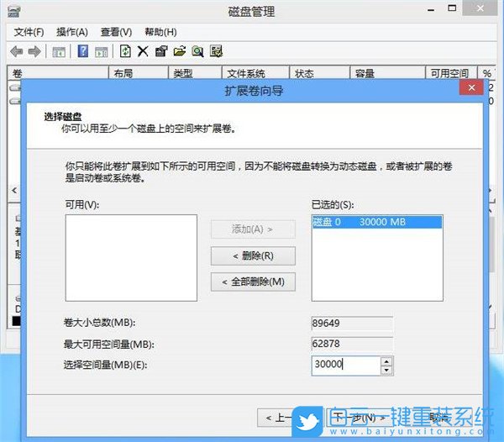Click the 删除(R) button

click(253, 256)
